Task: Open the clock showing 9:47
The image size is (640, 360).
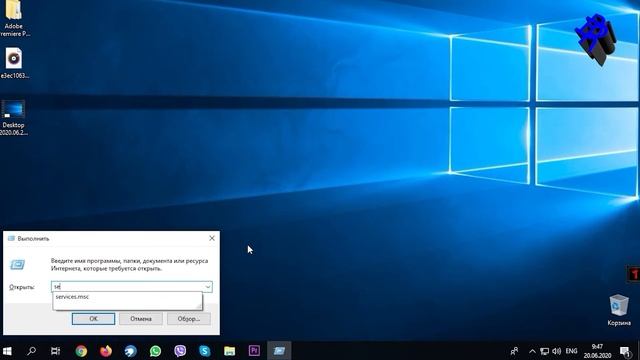Action: point(597,351)
